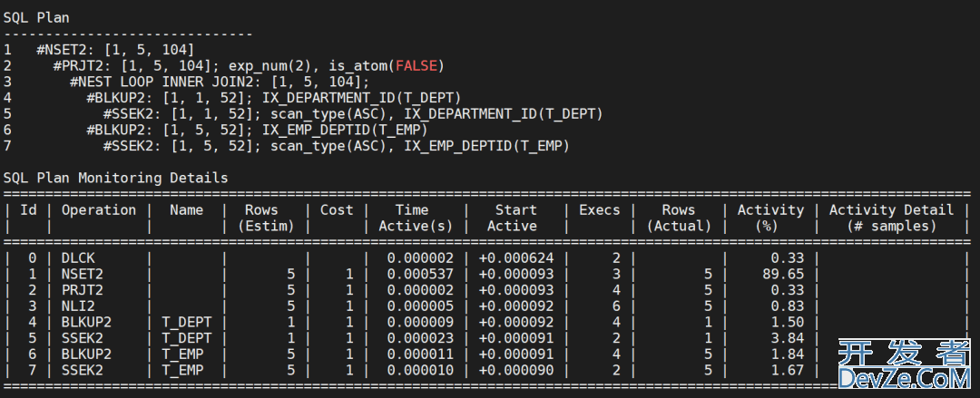
Task: Click the time active value '0.000537'
Action: 419,274
